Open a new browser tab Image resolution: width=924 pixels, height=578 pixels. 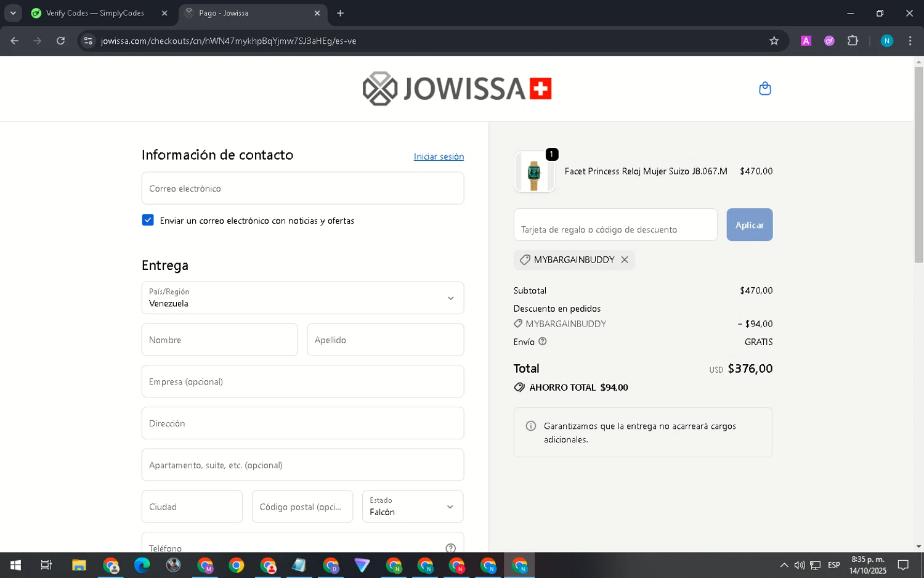[341, 13]
